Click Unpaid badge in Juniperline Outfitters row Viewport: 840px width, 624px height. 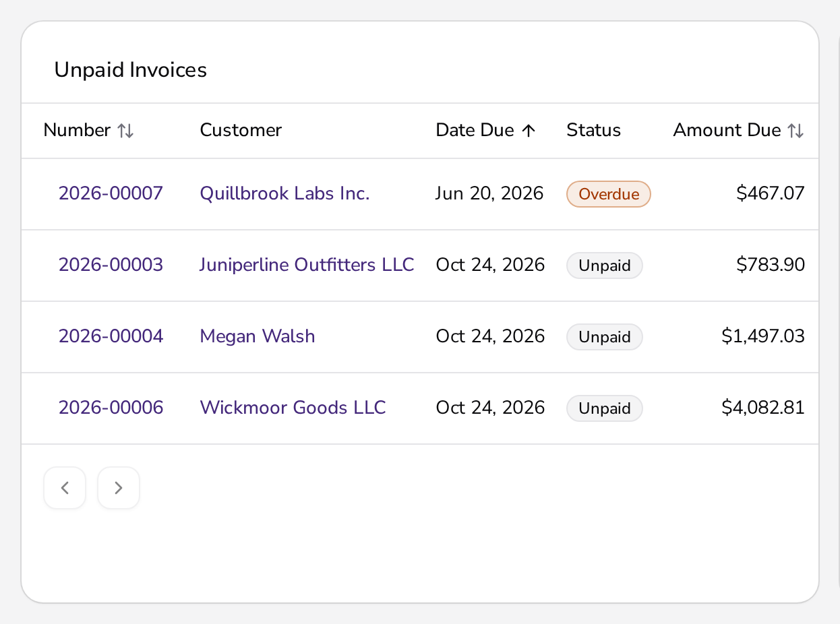(x=605, y=266)
